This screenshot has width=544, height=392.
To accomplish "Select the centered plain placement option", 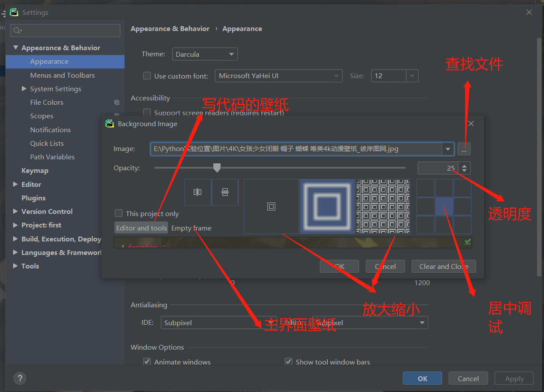I will (x=271, y=206).
